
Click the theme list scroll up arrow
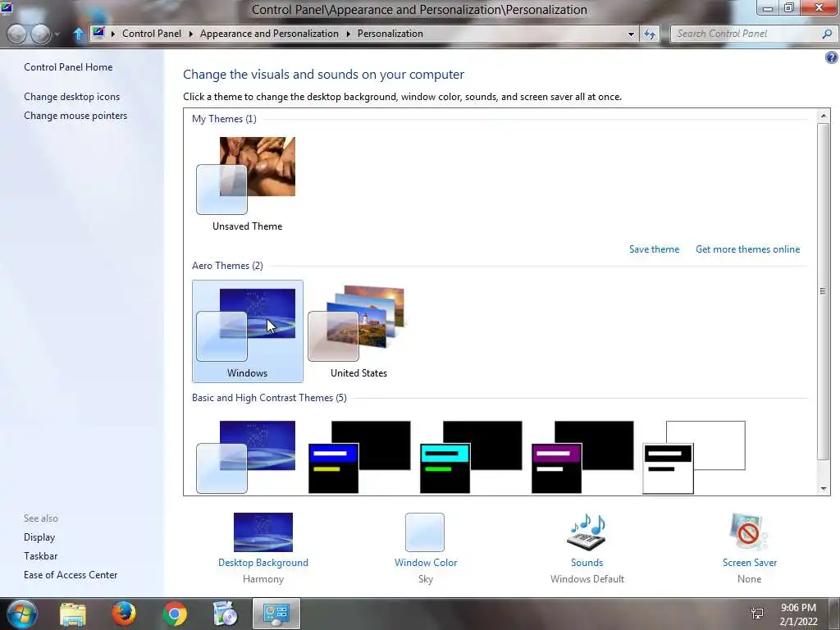824,115
